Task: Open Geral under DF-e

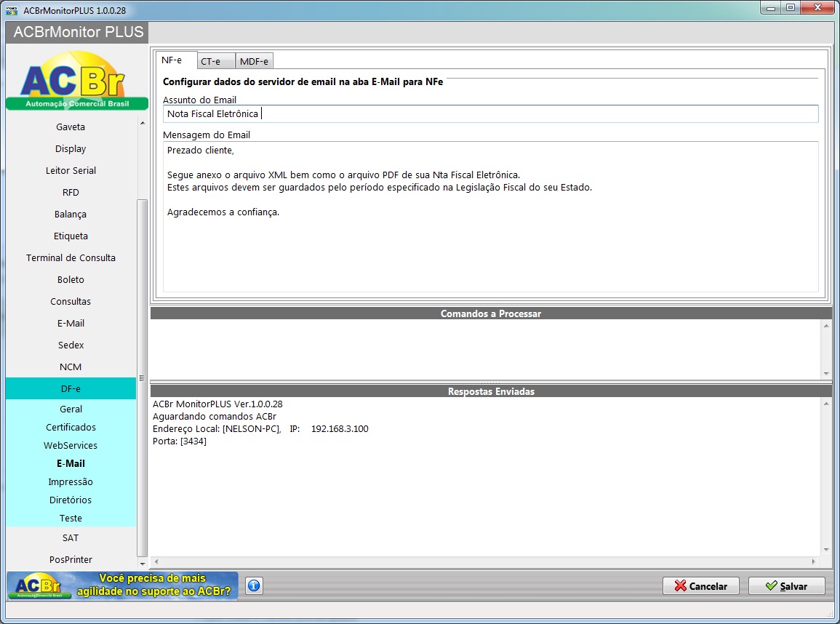Action: [x=71, y=409]
